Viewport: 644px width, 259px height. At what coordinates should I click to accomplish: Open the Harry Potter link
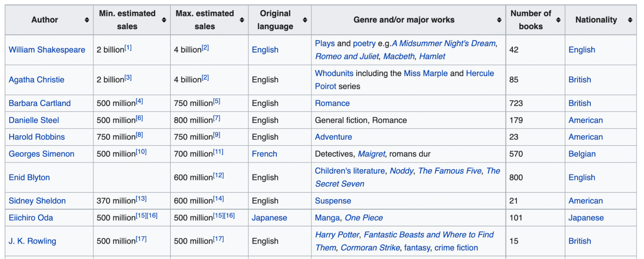[x=337, y=235]
